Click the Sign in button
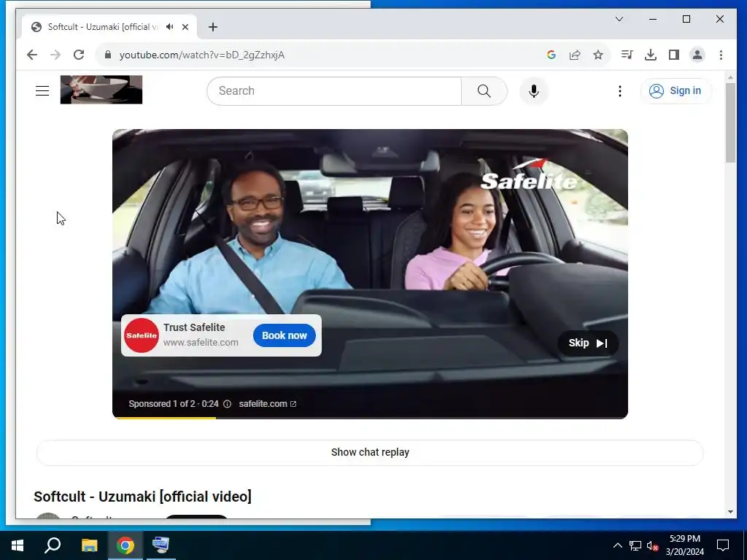 click(676, 90)
